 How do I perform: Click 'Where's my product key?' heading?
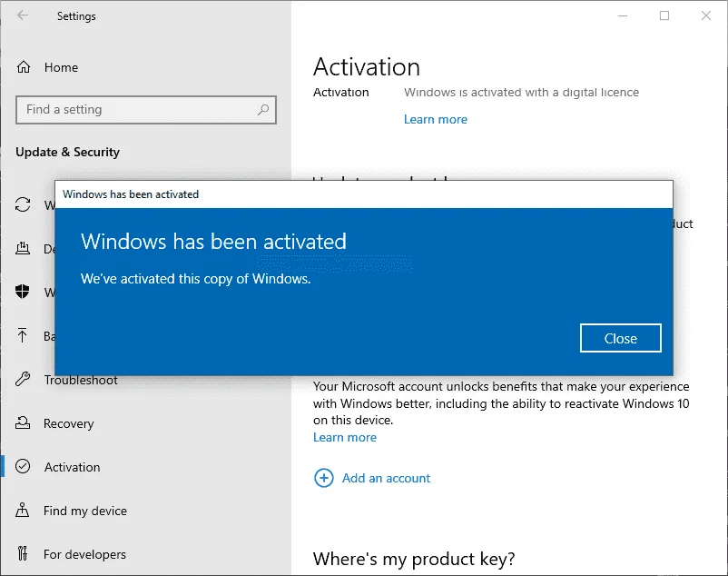coord(414,559)
